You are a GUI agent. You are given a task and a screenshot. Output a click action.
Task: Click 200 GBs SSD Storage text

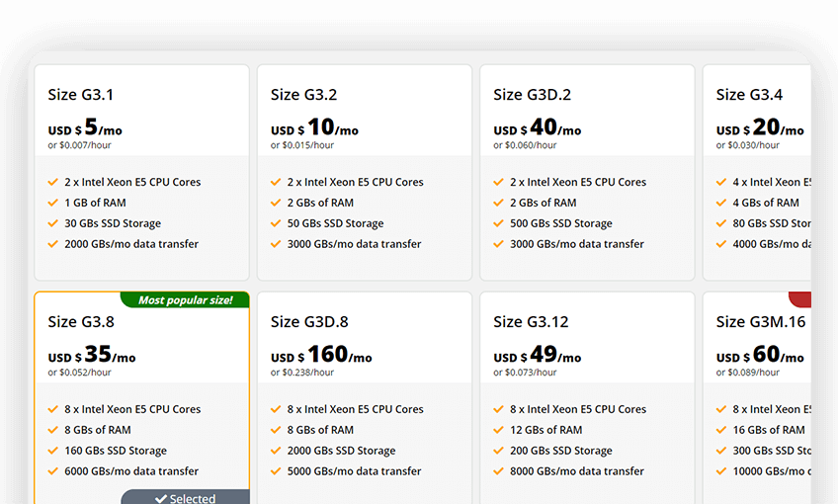pyautogui.click(x=561, y=451)
